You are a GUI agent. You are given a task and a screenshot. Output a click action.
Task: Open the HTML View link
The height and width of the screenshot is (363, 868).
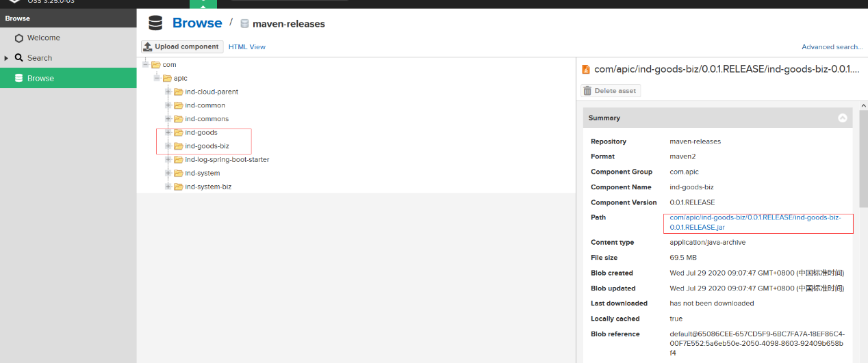247,47
